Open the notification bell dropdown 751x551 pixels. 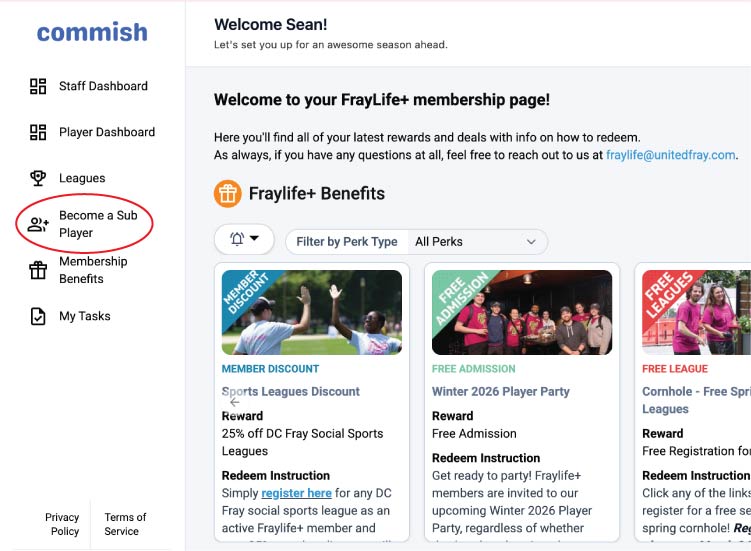click(x=244, y=240)
